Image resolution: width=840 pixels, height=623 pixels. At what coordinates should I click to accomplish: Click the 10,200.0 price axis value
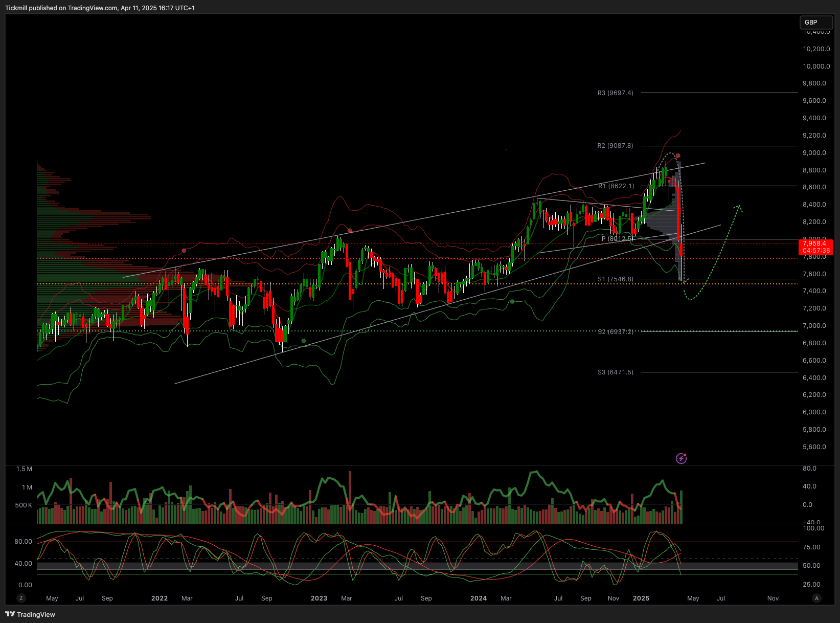(816, 49)
